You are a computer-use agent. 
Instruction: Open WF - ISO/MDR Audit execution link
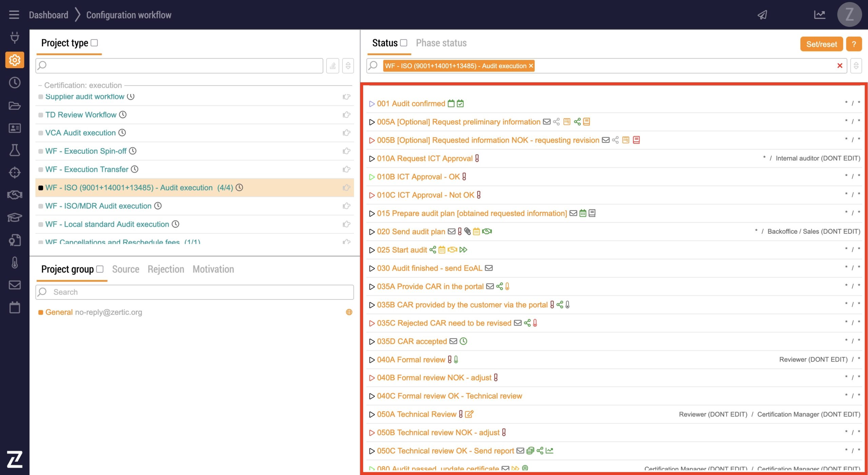tap(98, 206)
